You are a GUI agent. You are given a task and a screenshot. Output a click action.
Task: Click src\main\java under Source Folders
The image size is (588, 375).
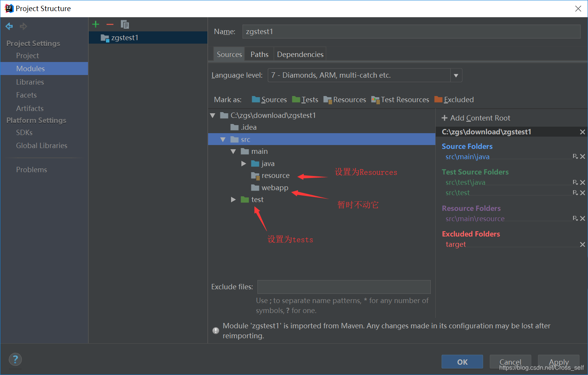467,157
